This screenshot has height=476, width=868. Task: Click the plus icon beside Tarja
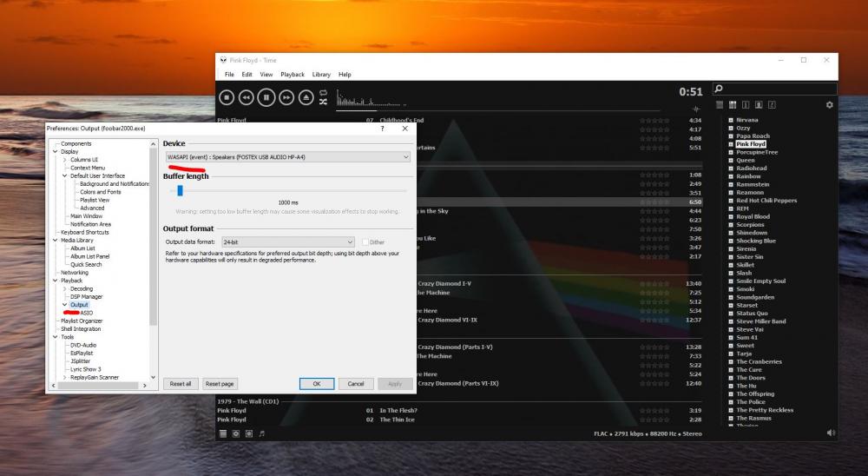[731, 354]
